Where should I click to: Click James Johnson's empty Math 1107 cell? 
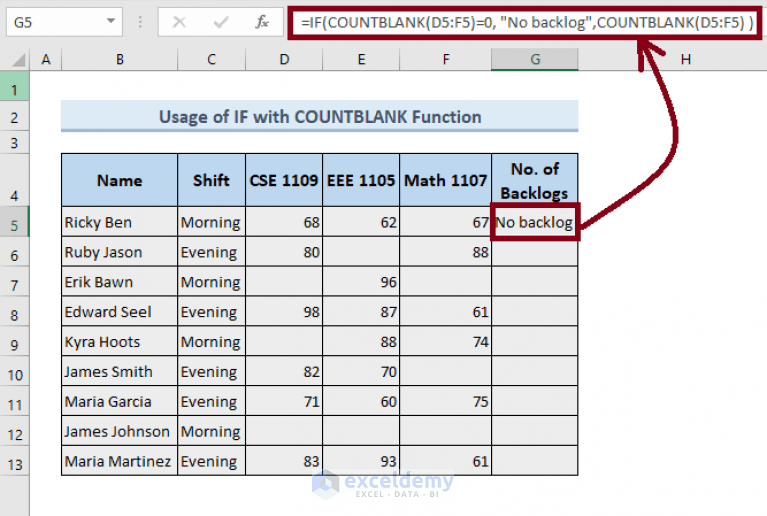(446, 431)
